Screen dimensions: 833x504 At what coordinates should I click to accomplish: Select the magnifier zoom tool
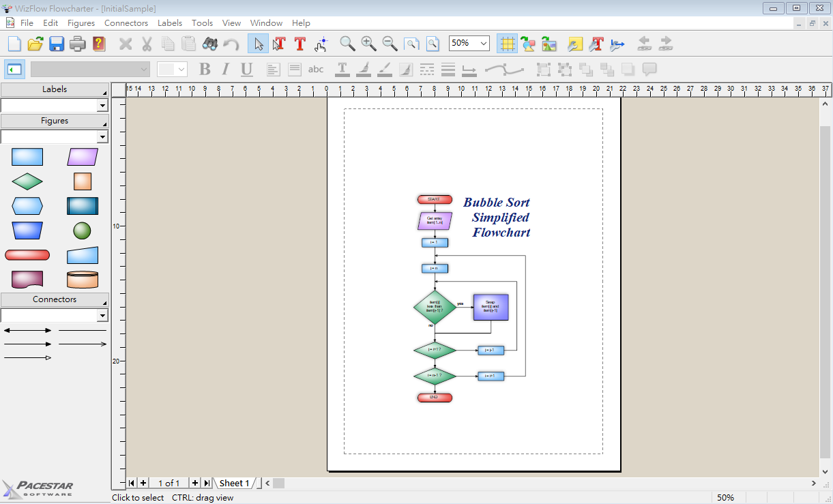347,44
